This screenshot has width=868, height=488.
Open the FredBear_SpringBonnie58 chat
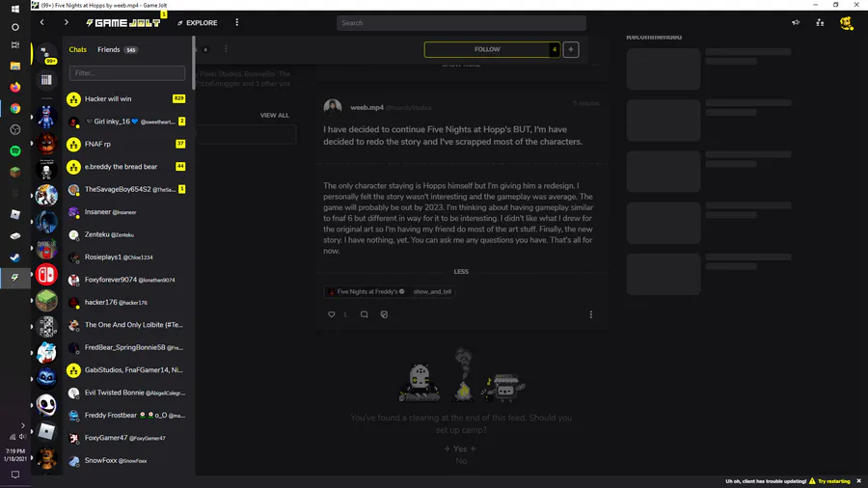pos(128,348)
